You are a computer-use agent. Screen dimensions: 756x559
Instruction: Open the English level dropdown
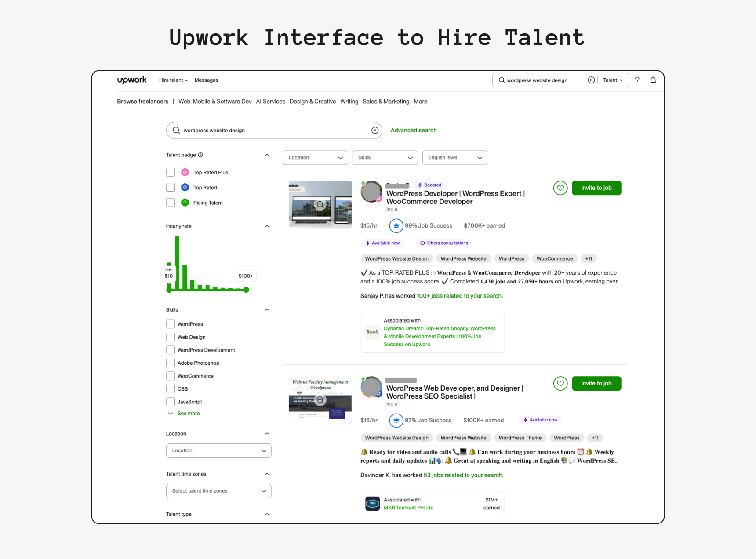pyautogui.click(x=455, y=158)
